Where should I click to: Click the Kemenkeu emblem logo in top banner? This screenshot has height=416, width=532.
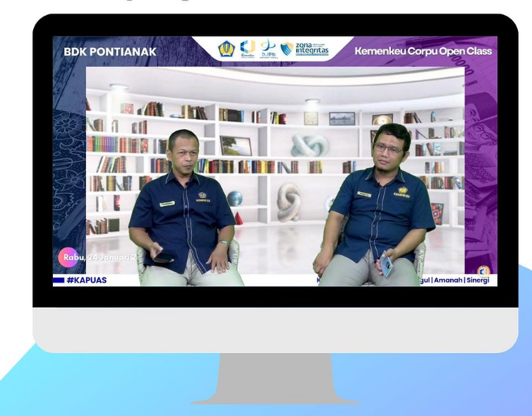[x=226, y=49]
